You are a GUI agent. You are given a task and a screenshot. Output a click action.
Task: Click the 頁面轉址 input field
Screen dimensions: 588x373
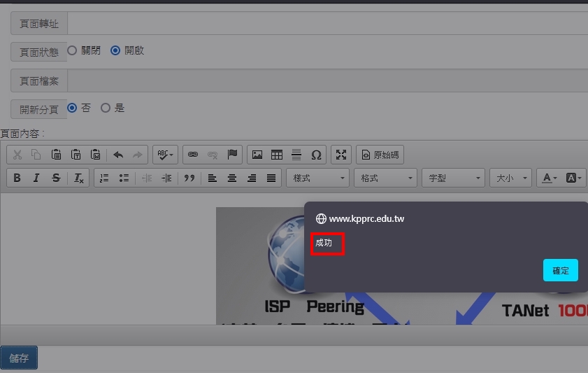(x=327, y=23)
